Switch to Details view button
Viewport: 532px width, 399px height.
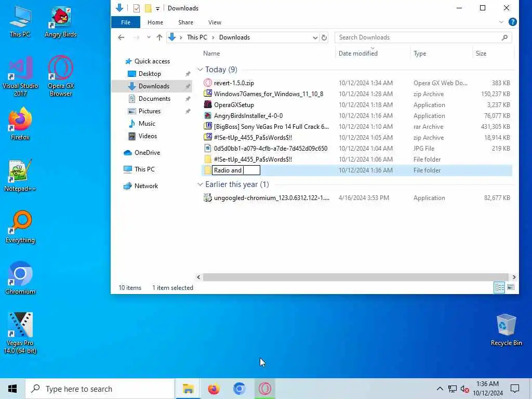click(x=499, y=288)
